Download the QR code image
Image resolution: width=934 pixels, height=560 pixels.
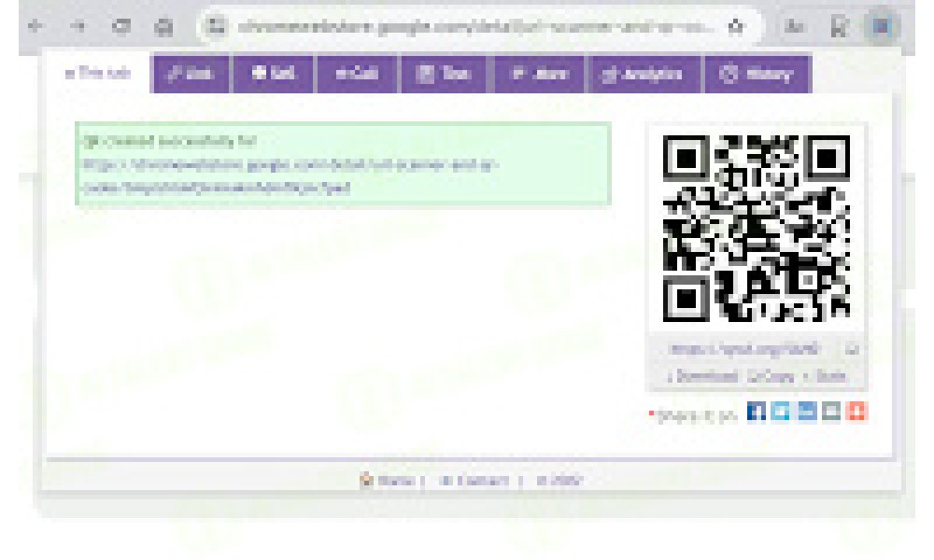click(x=702, y=376)
